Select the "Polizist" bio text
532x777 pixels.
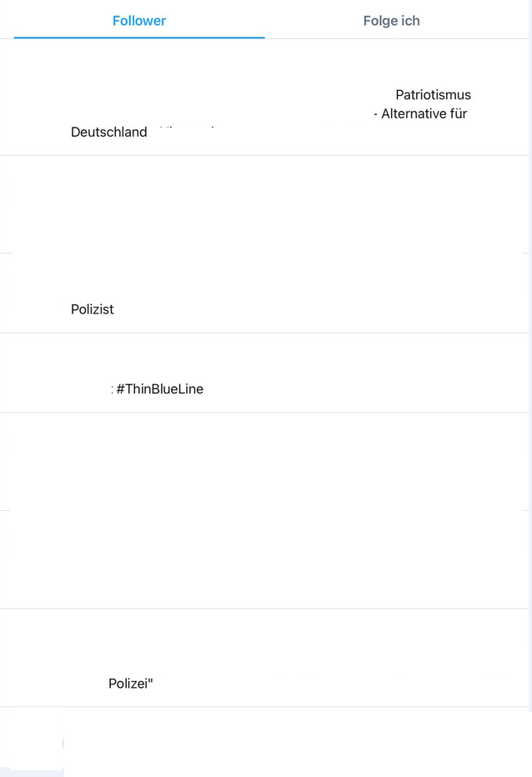pyautogui.click(x=92, y=309)
